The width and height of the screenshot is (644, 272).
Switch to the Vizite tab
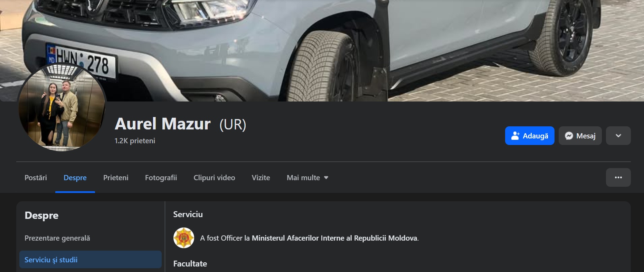[261, 178]
